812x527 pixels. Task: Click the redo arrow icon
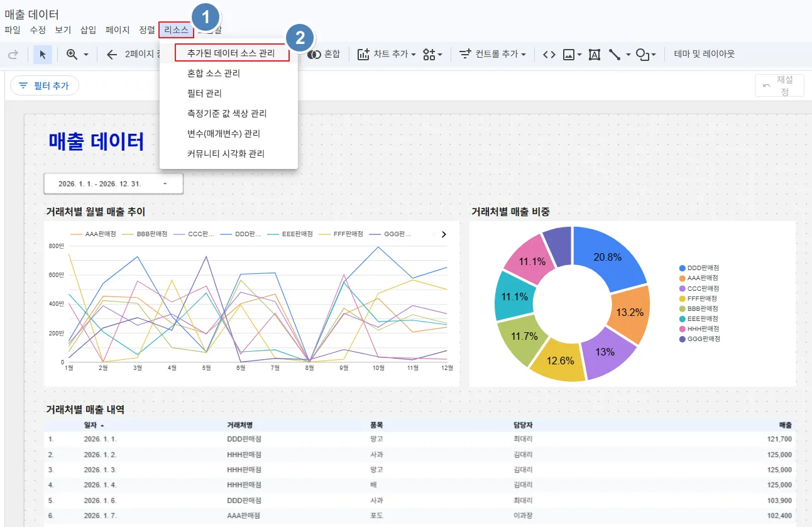coord(13,55)
